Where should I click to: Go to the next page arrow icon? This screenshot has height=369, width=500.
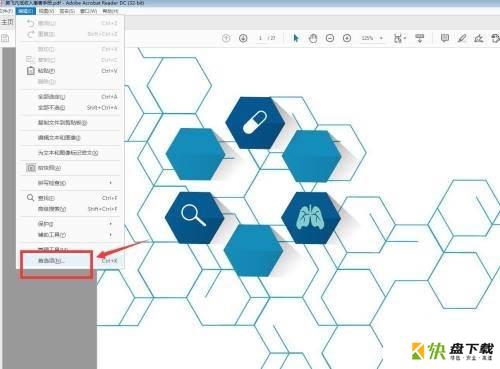tap(243, 38)
